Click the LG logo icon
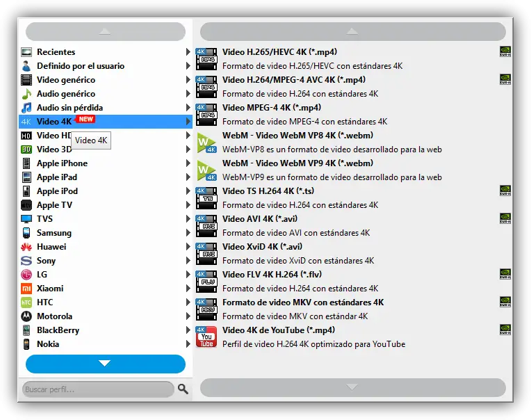This screenshot has height=420, width=531. pyautogui.click(x=26, y=275)
